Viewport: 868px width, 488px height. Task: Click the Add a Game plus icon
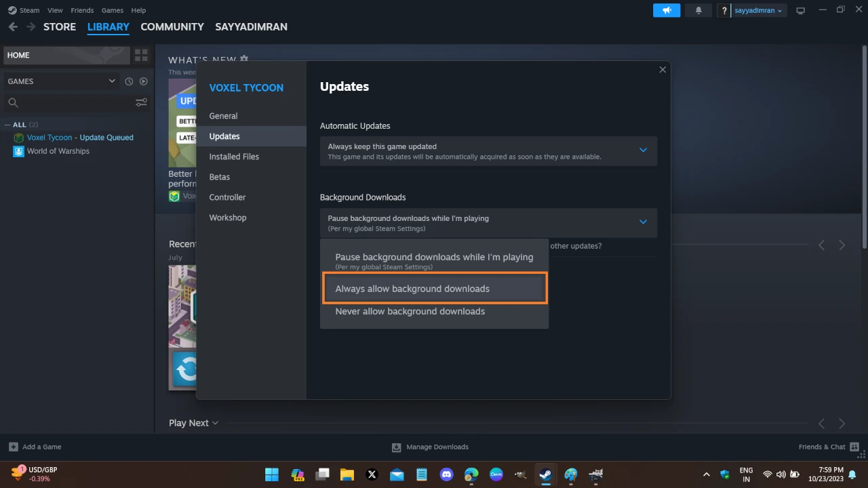tap(13, 447)
